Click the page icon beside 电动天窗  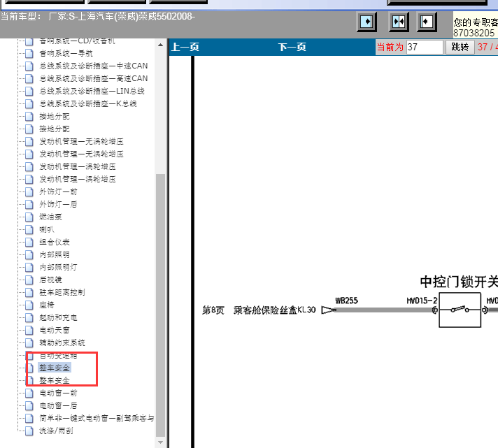click(x=29, y=331)
